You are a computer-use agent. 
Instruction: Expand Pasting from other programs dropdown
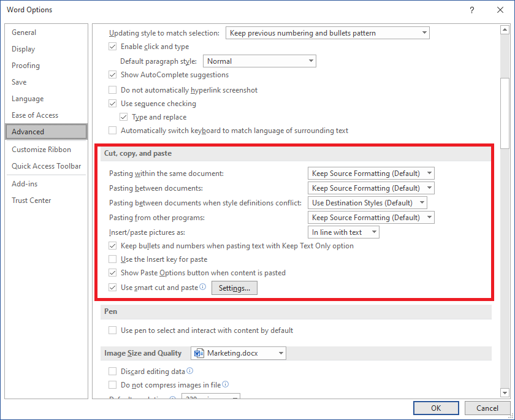click(x=371, y=218)
